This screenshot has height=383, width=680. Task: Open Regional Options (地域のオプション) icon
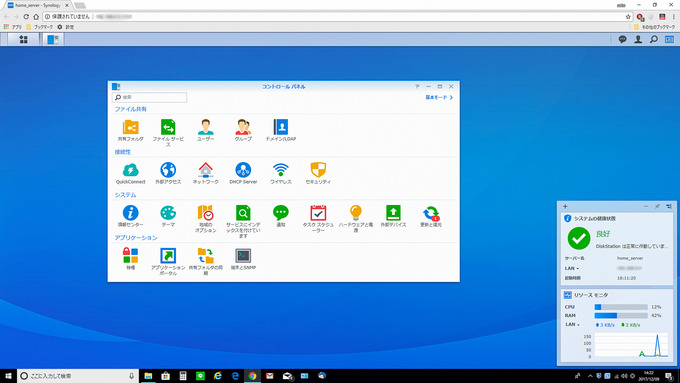pos(206,213)
